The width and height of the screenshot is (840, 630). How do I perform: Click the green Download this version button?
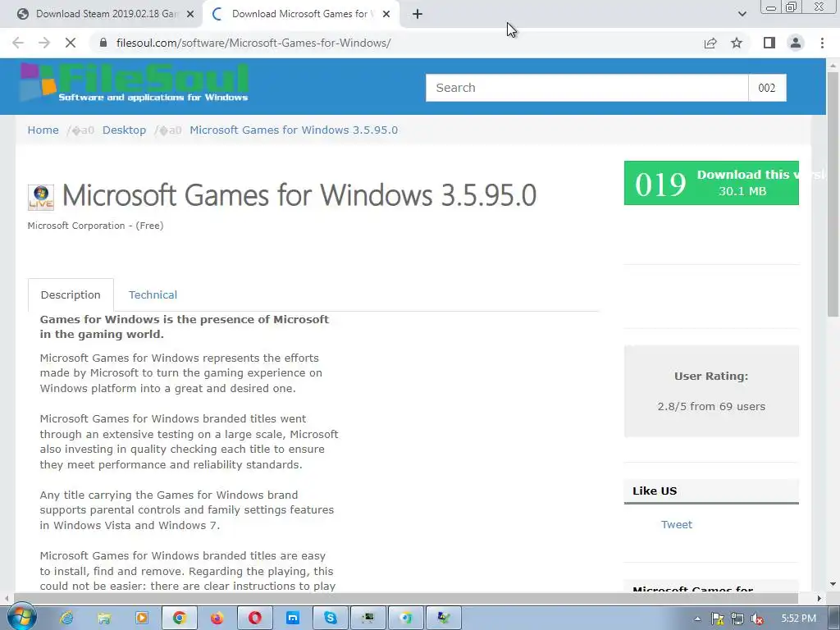711,183
